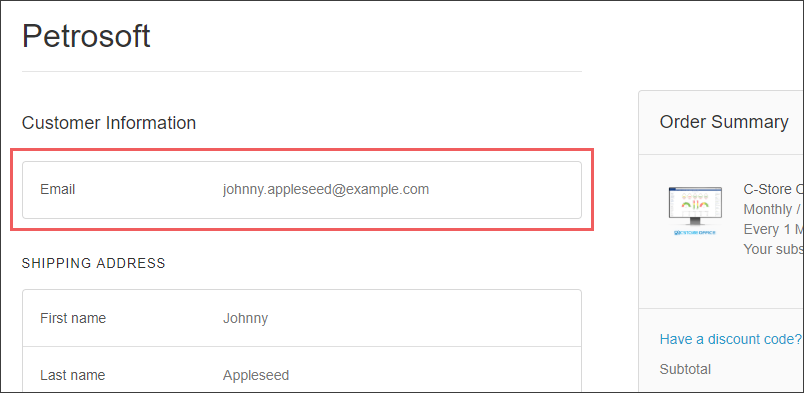Click the "Every 1 M" billing interval text
Screen dimensions: 804x393
[x=773, y=229]
